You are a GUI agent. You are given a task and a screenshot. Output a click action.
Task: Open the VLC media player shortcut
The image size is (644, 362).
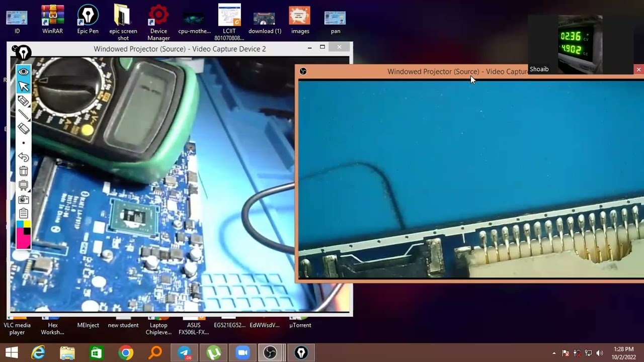[17, 327]
